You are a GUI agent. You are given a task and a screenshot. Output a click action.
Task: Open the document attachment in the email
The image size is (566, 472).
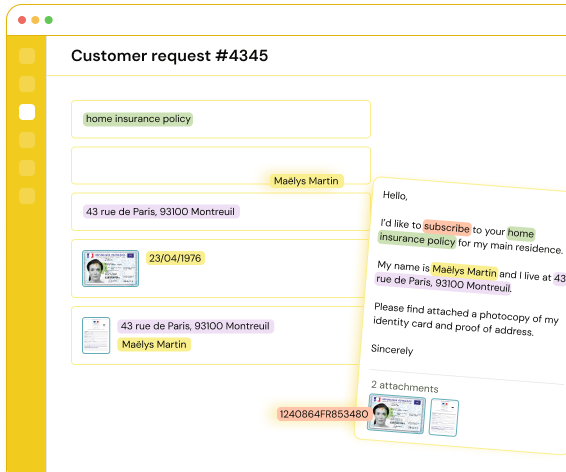(x=444, y=418)
